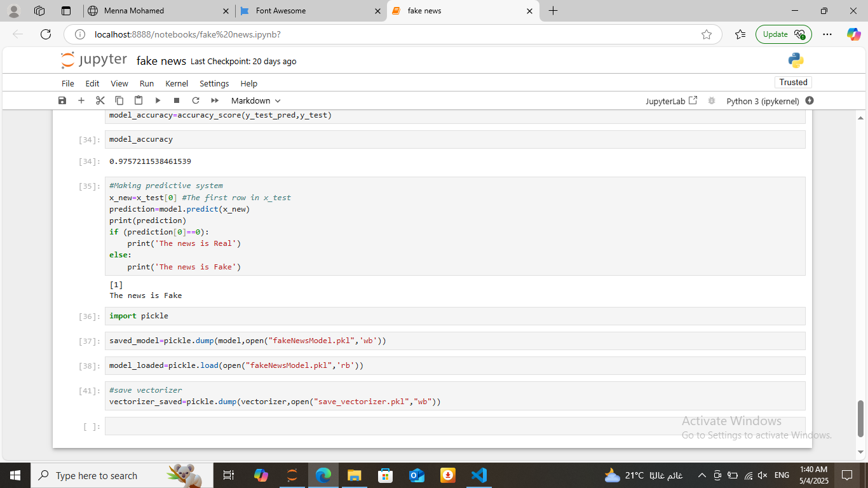This screenshot has height=488, width=868.
Task: Run the selected cell with play icon
Action: click(x=158, y=100)
